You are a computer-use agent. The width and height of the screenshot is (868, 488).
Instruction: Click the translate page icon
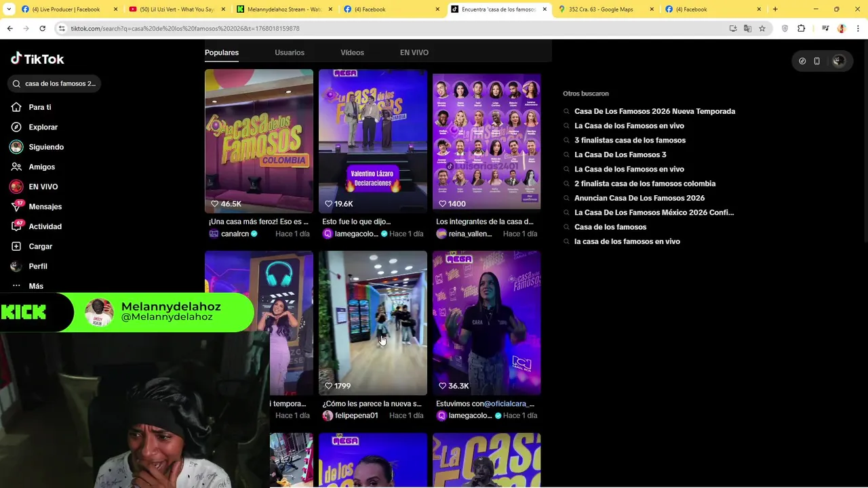tap(747, 28)
